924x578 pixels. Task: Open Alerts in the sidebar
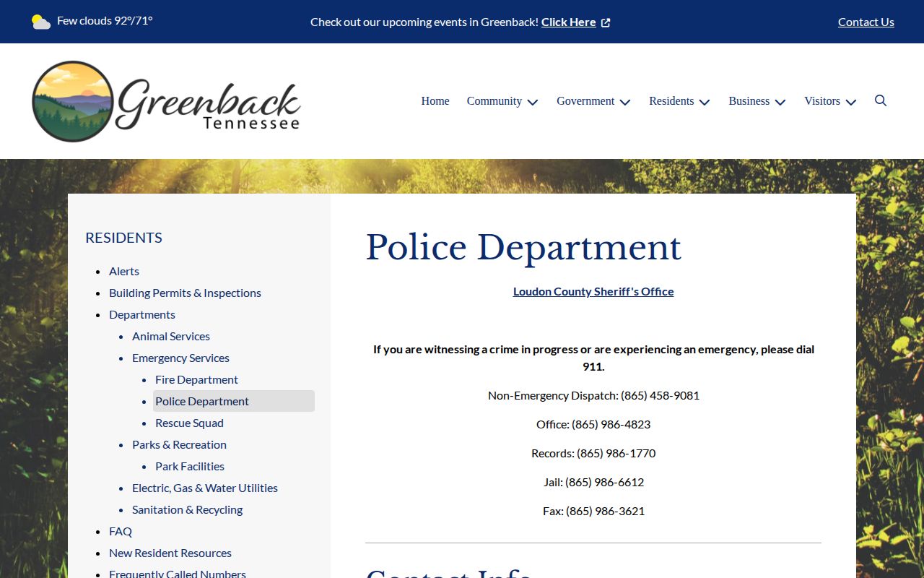(x=124, y=271)
